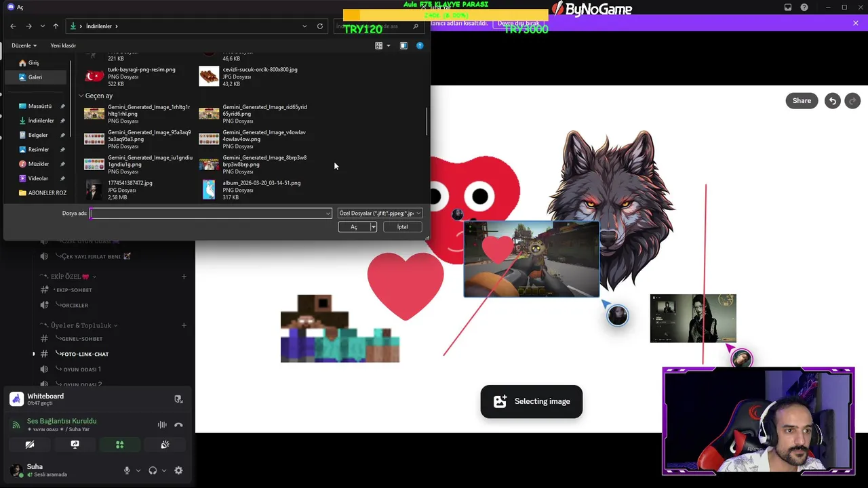Select Gemini_Generated_Image_v4owlav file
The width and height of the screenshot is (868, 488).
point(254,139)
